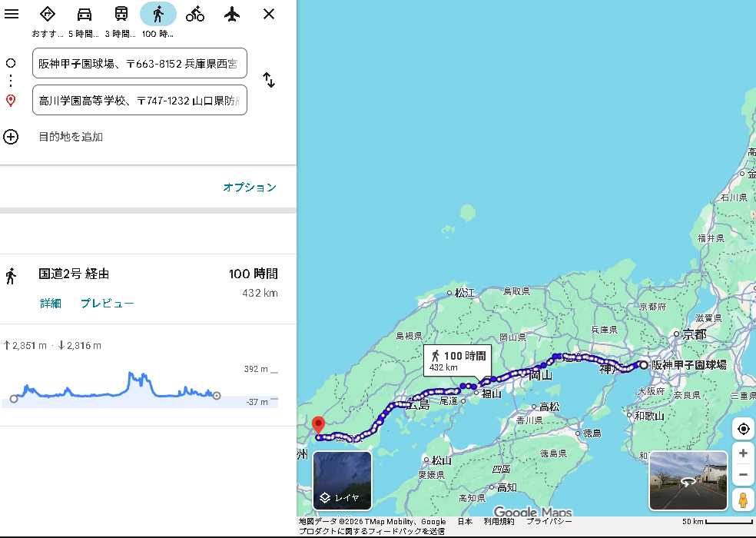Click the starting point field 阪神甲子園球場
Image resolution: width=756 pixels, height=538 pixels.
(139, 63)
